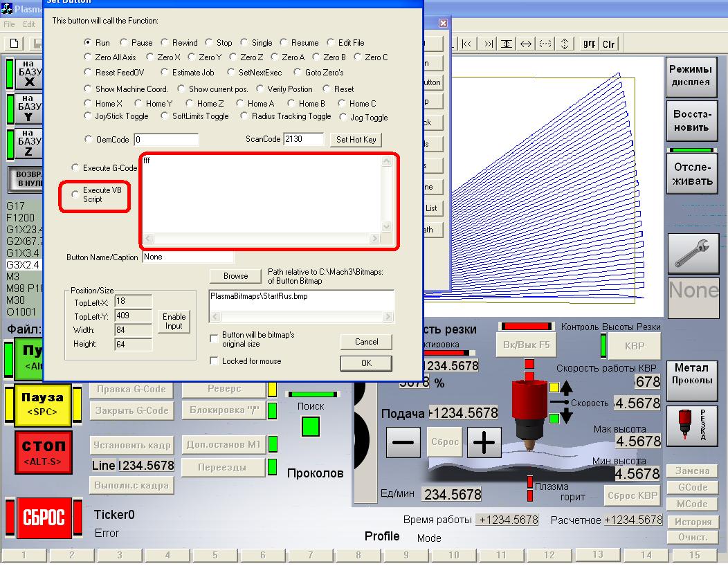This screenshot has width=728, height=566.
Task: Click the Отслеживать button
Action: tap(692, 174)
